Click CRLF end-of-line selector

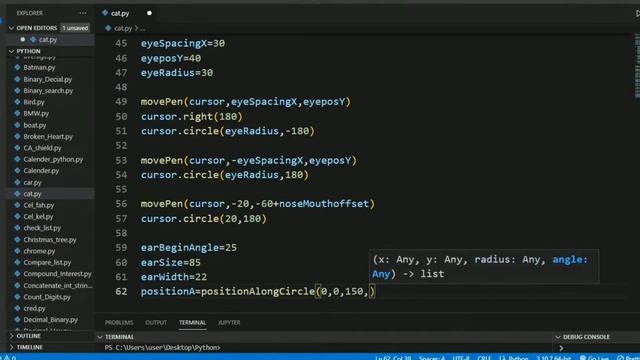click(484, 358)
